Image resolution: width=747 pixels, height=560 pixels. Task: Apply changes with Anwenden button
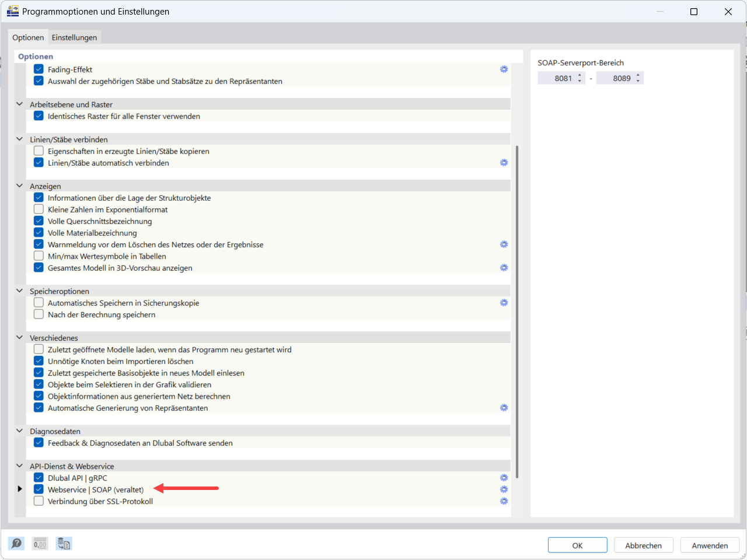tap(710, 545)
